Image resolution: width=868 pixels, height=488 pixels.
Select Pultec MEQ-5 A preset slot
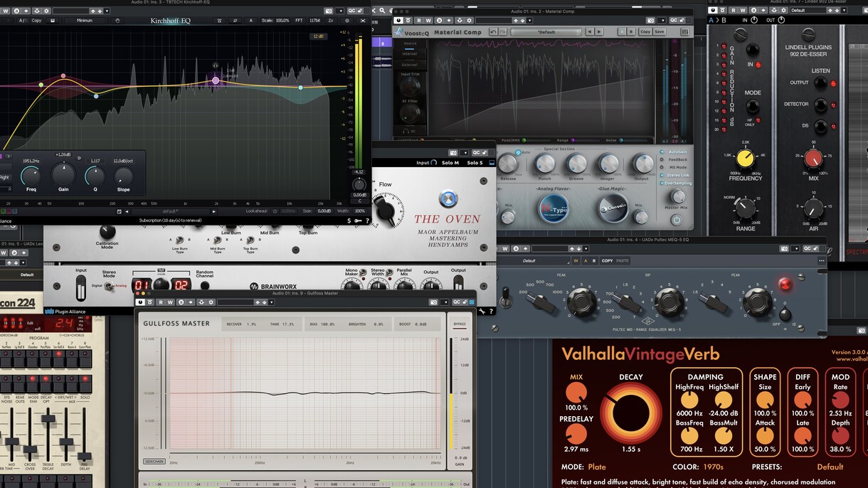pos(586,261)
